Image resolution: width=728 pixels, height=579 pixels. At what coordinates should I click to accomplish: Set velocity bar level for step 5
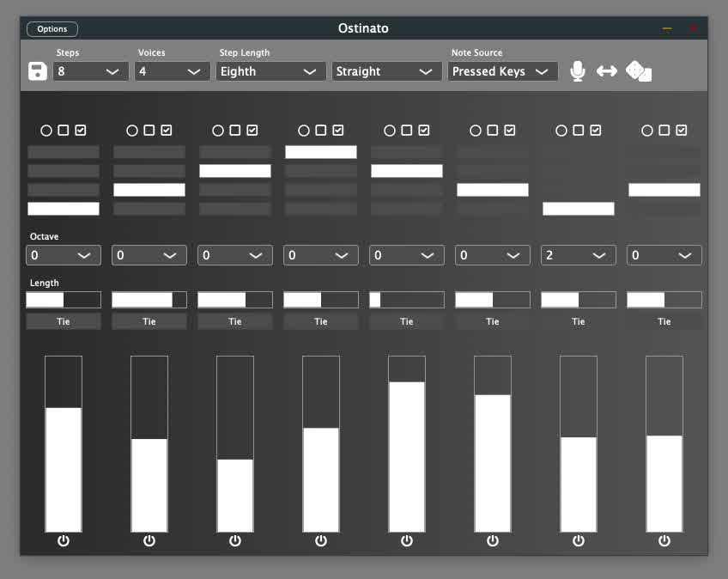(x=407, y=444)
